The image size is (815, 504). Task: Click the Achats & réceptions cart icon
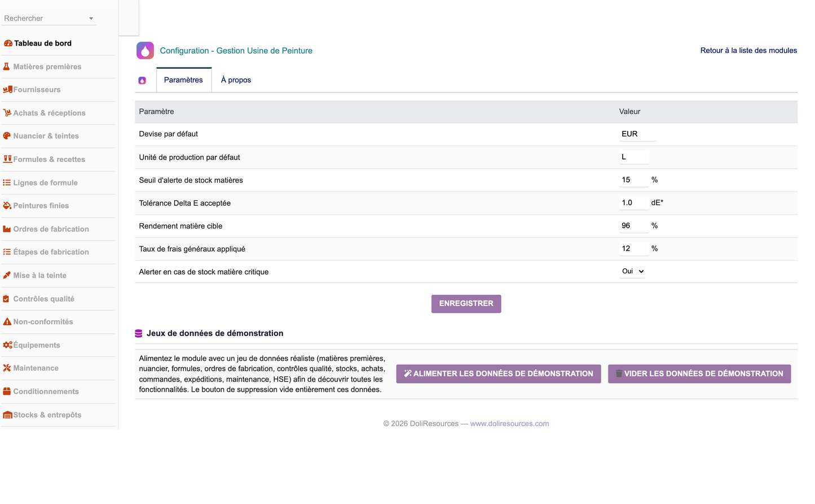click(x=7, y=113)
